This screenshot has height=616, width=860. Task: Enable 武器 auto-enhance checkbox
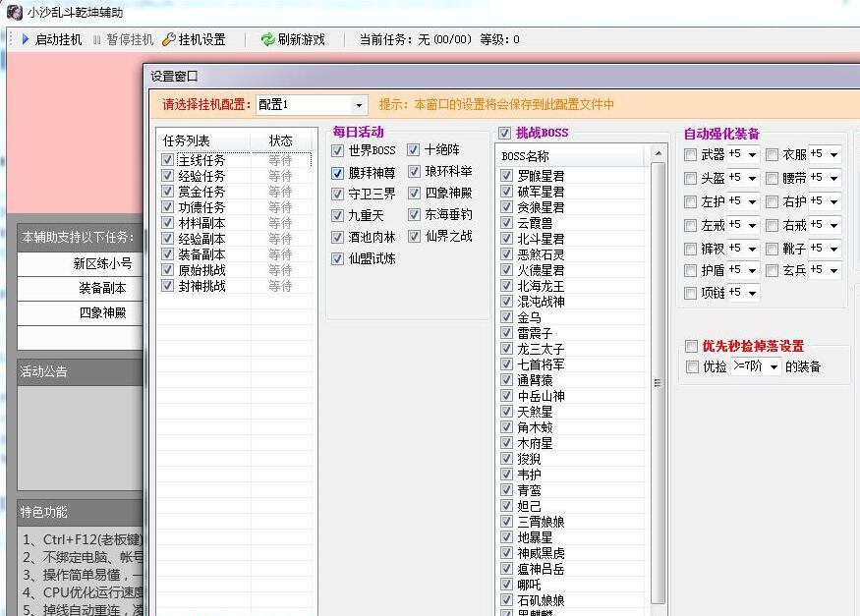(691, 155)
